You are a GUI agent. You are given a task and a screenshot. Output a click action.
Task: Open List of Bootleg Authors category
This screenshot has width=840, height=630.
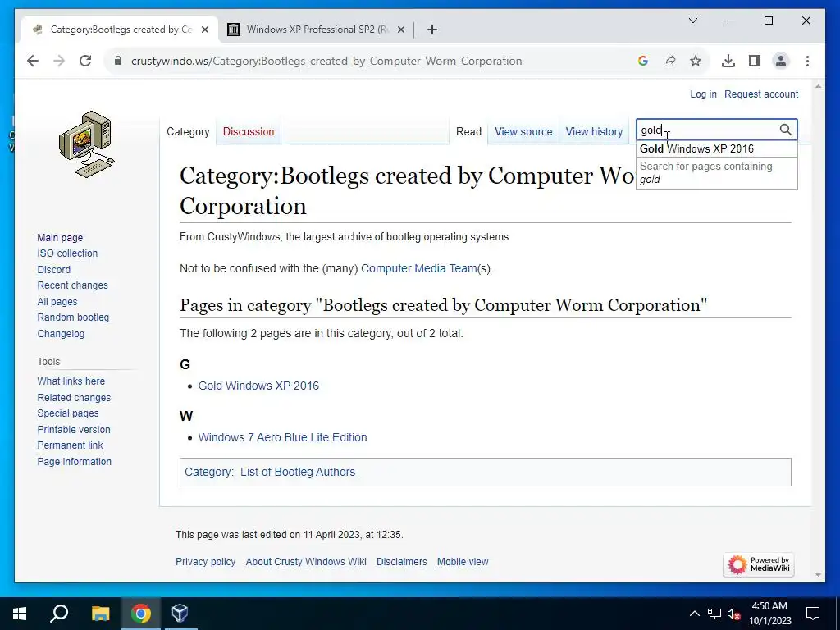[297, 472]
